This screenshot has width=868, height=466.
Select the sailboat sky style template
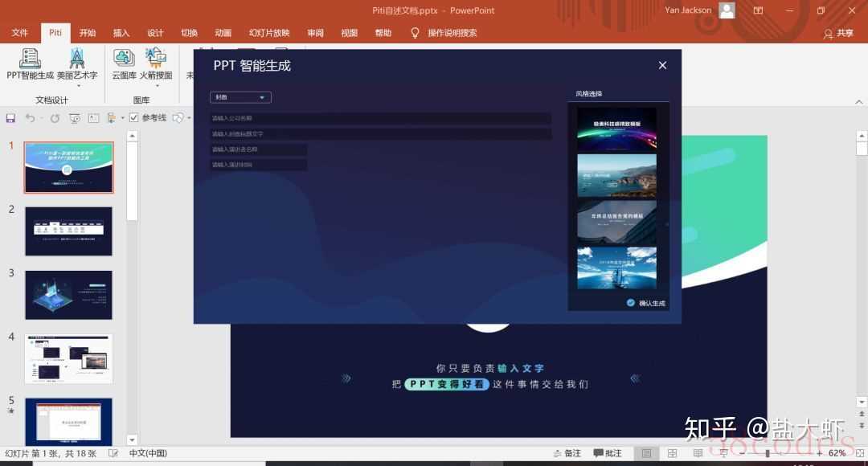[x=616, y=268]
